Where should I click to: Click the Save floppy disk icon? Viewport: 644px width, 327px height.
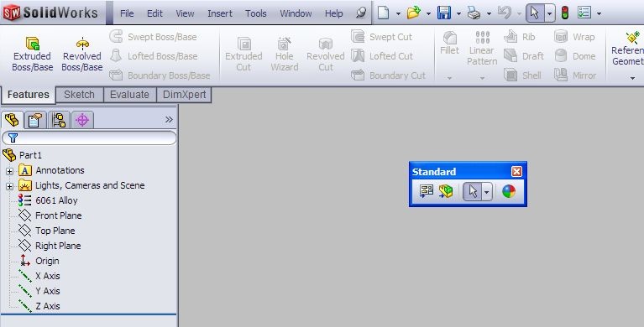[444, 13]
